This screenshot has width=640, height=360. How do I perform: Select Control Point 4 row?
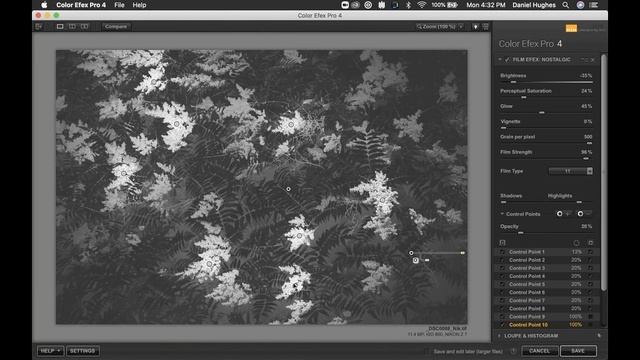(x=547, y=276)
